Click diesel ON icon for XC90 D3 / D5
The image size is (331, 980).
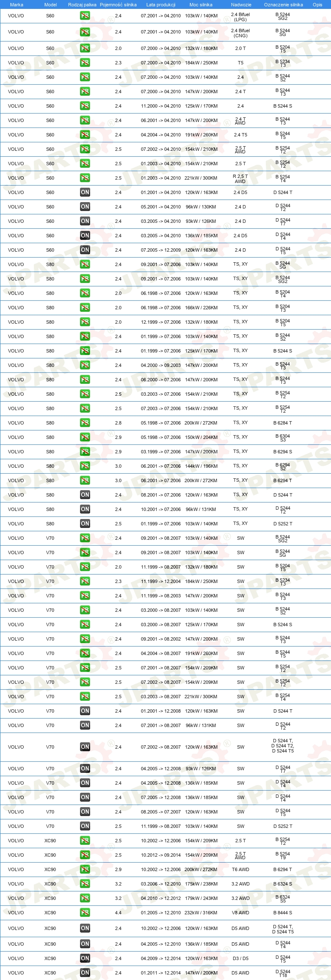click(x=85, y=958)
